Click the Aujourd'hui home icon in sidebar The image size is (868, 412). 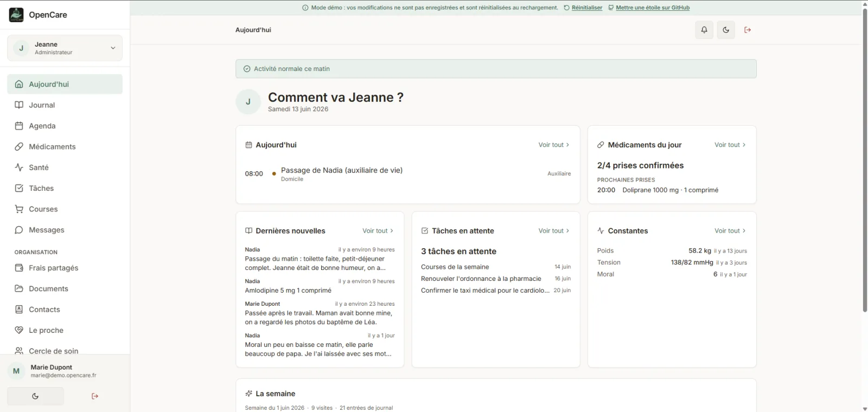point(19,84)
